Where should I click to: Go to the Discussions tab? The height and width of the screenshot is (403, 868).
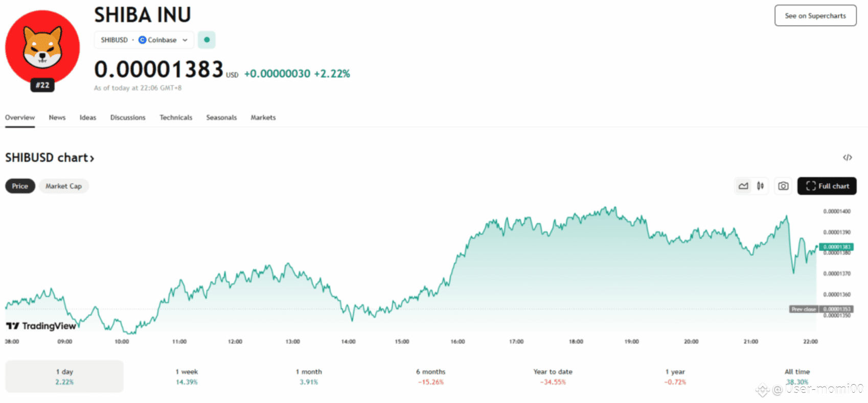(x=128, y=118)
